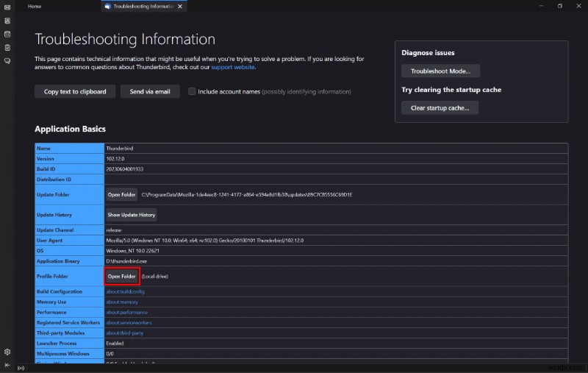Open Folder for Update Folder row

click(x=121, y=195)
